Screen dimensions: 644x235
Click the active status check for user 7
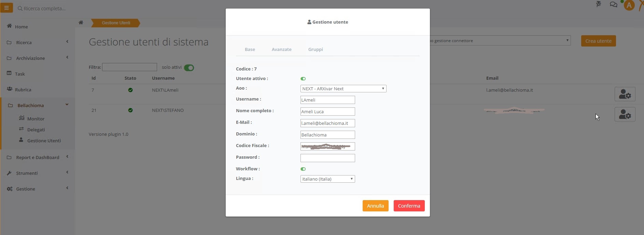coord(130,90)
